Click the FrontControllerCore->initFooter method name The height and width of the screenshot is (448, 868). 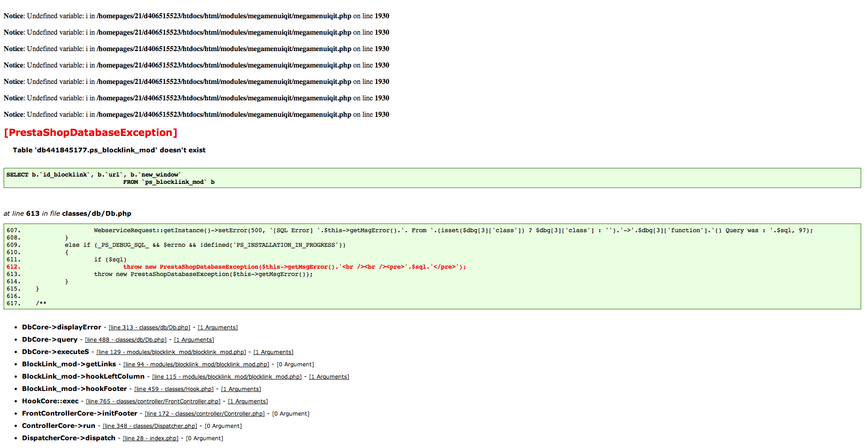[80, 413]
